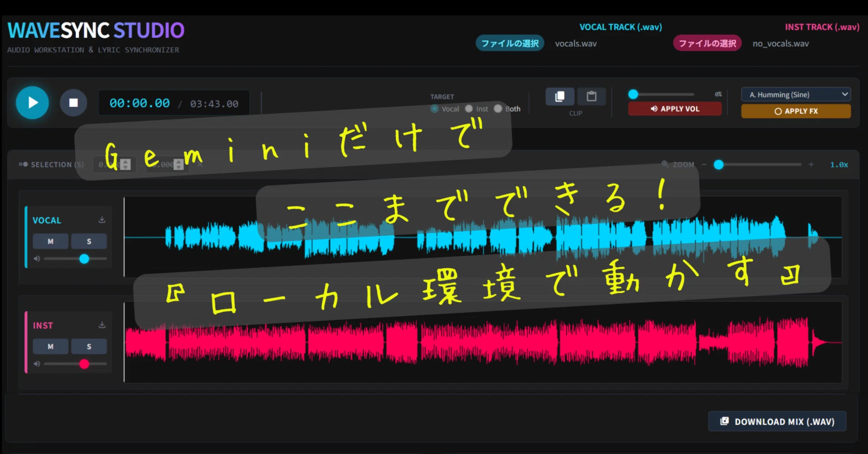Click the WAVESYNC STUDIO logo title

tap(96, 31)
